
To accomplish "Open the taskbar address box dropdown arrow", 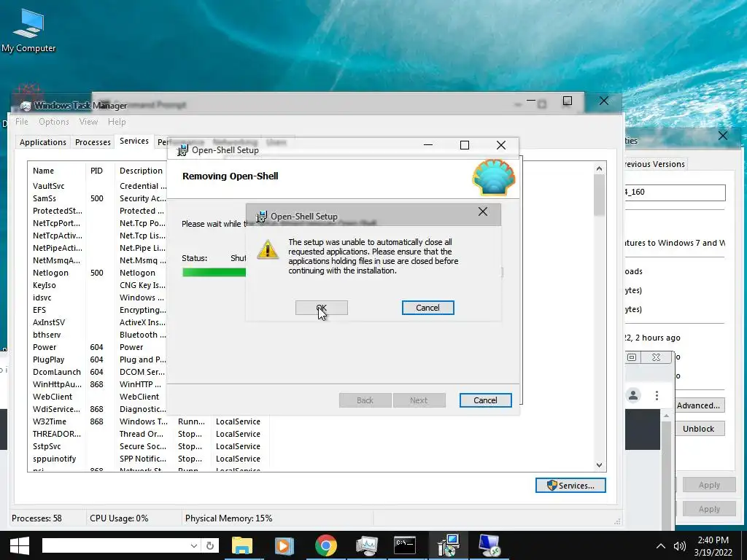I will 193,545.
